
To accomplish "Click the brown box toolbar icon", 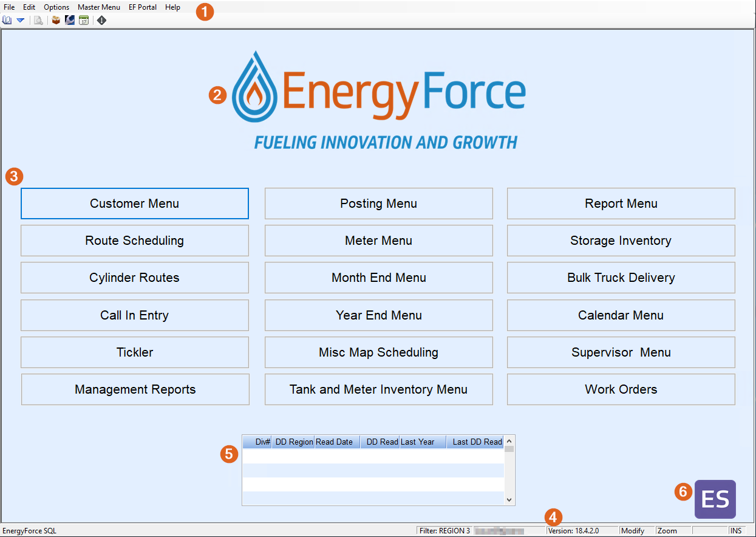I will tap(56, 20).
